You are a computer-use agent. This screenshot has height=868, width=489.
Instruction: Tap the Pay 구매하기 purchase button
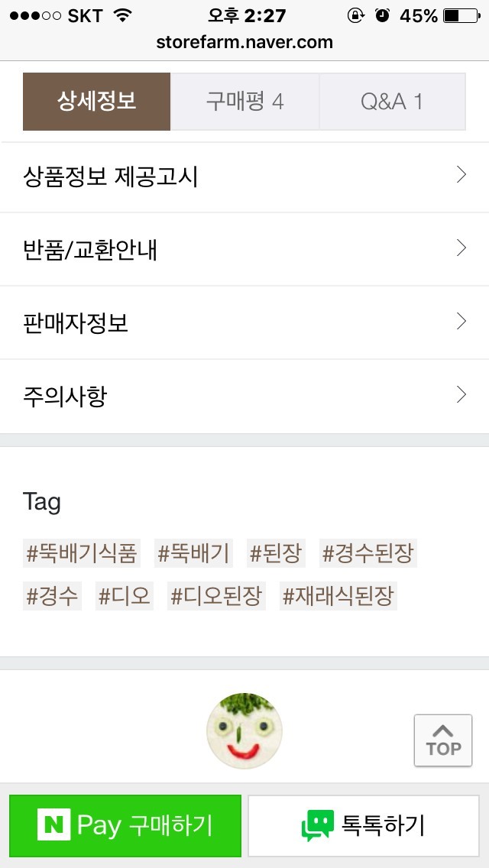pyautogui.click(x=124, y=826)
